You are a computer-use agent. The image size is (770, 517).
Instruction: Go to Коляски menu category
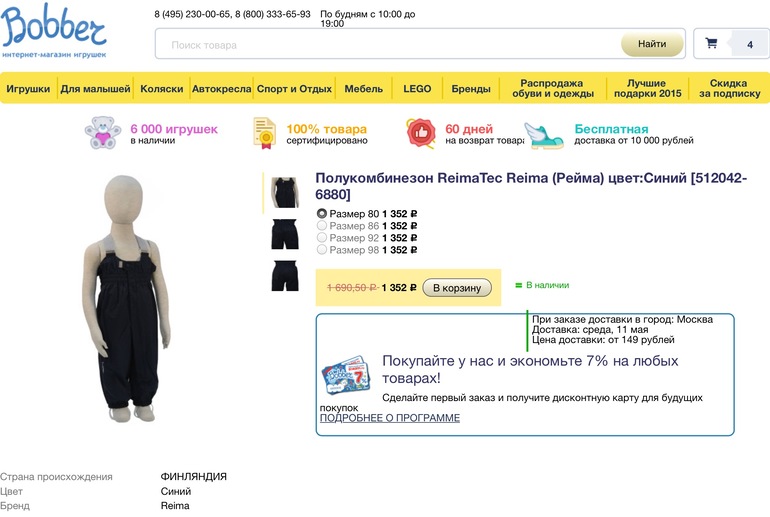tap(161, 89)
